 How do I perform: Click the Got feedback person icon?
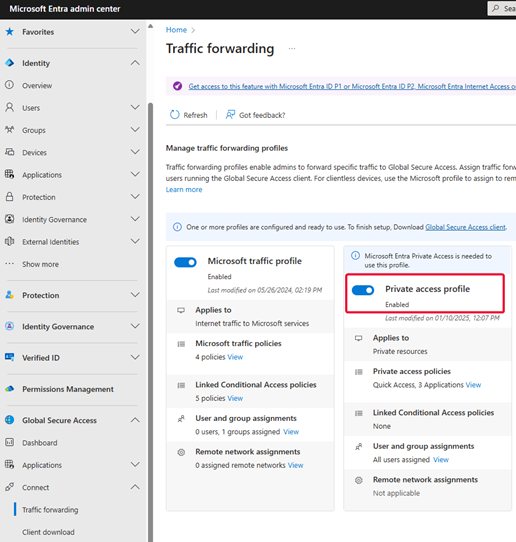(x=230, y=115)
